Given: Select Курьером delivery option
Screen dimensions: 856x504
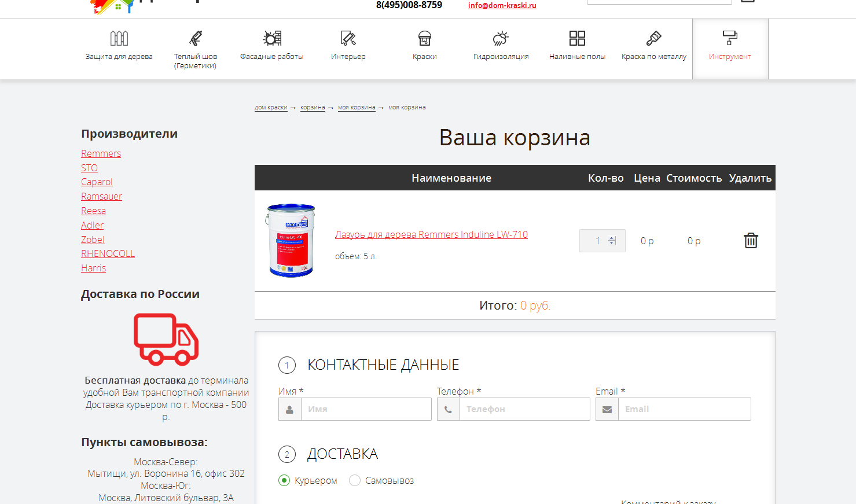Looking at the screenshot, I should (284, 480).
